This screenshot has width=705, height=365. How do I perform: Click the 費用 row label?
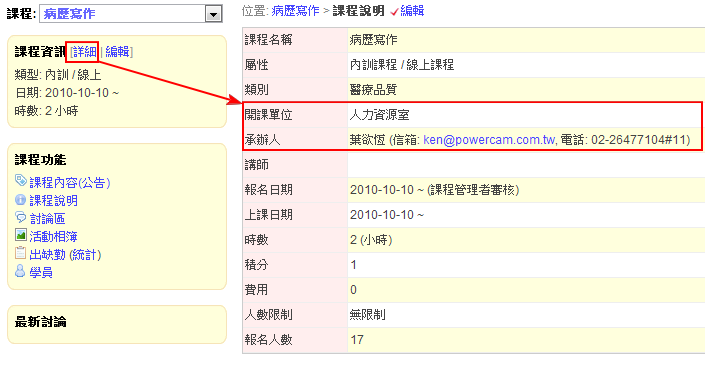[257, 289]
